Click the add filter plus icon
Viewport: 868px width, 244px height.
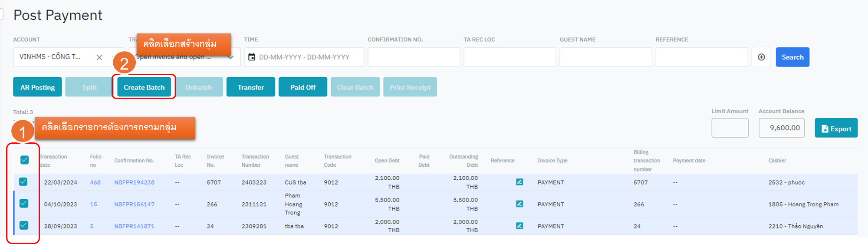coord(761,57)
